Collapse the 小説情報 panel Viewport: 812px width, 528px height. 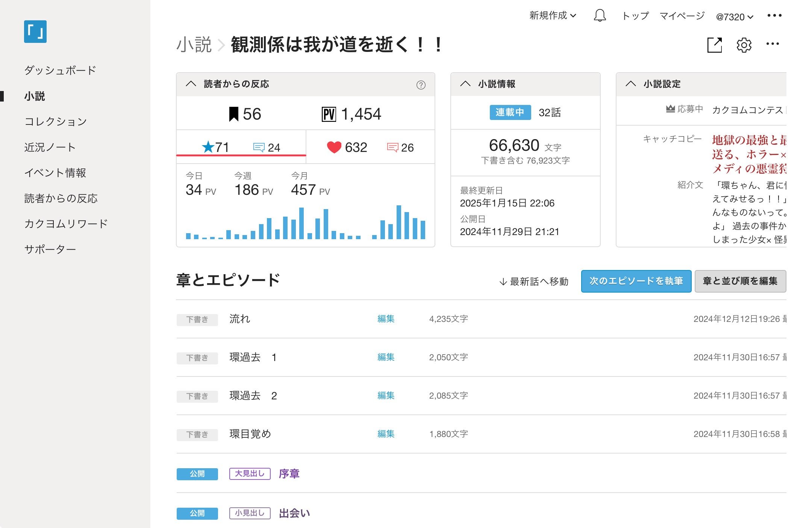(465, 84)
